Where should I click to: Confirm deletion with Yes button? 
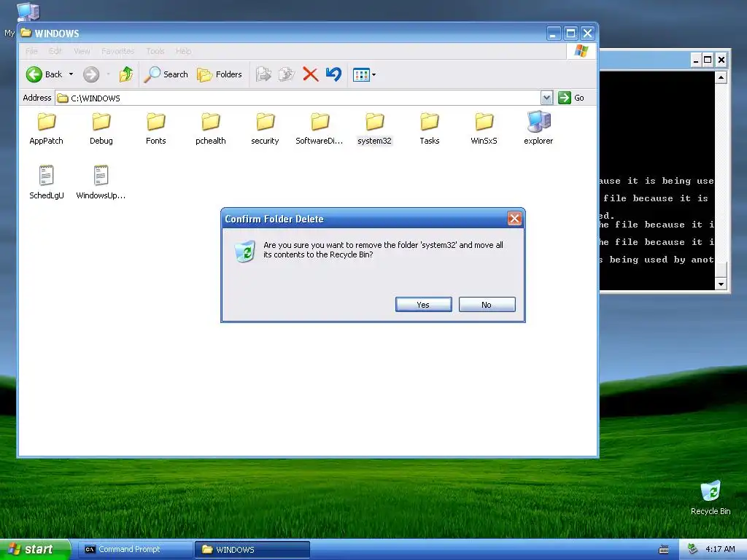424,305
